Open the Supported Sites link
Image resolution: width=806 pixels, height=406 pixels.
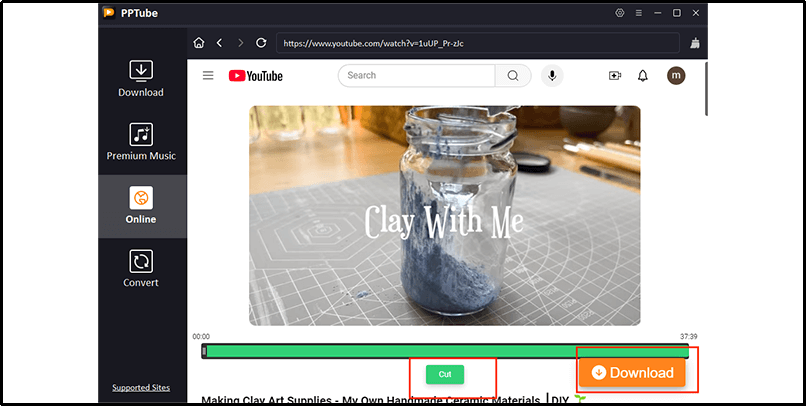(141, 388)
